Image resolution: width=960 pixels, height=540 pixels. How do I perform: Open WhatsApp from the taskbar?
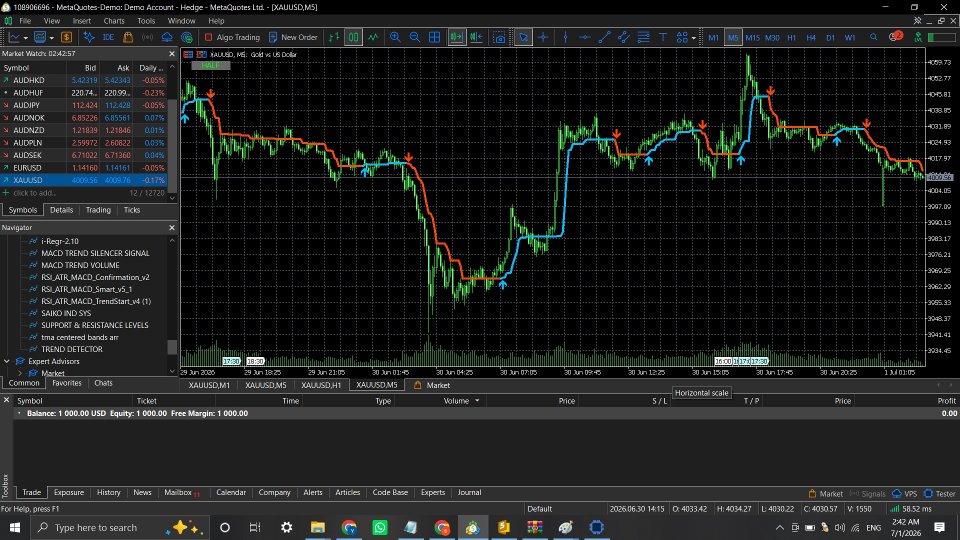380,527
